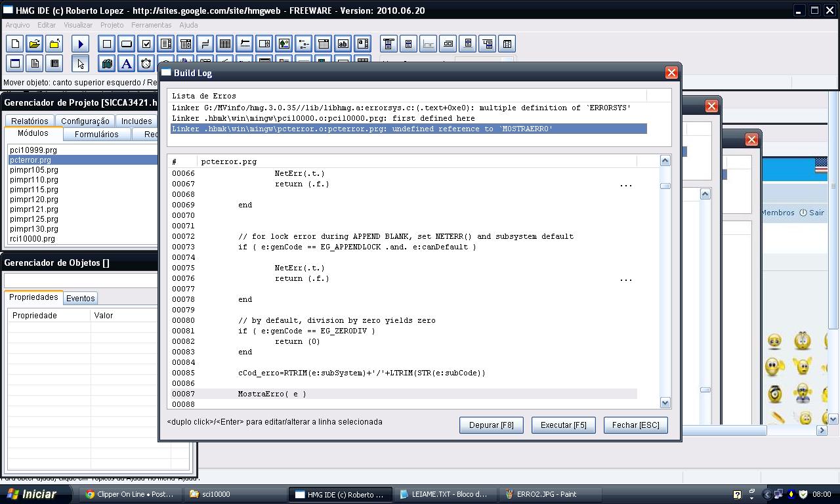Click the Depurar [F8] button

point(491,425)
